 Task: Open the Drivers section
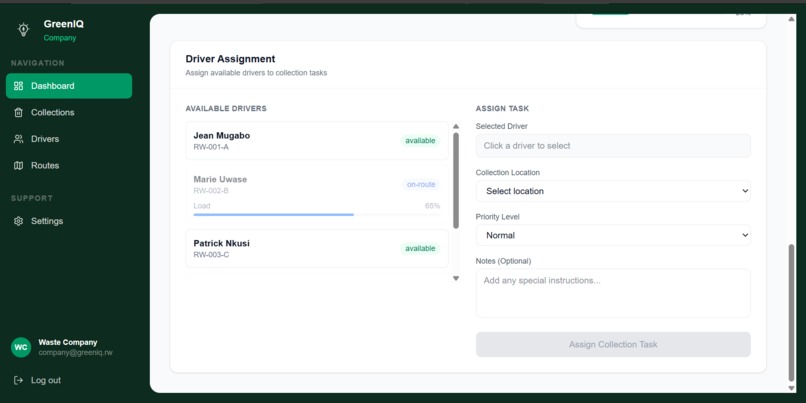coord(69,139)
